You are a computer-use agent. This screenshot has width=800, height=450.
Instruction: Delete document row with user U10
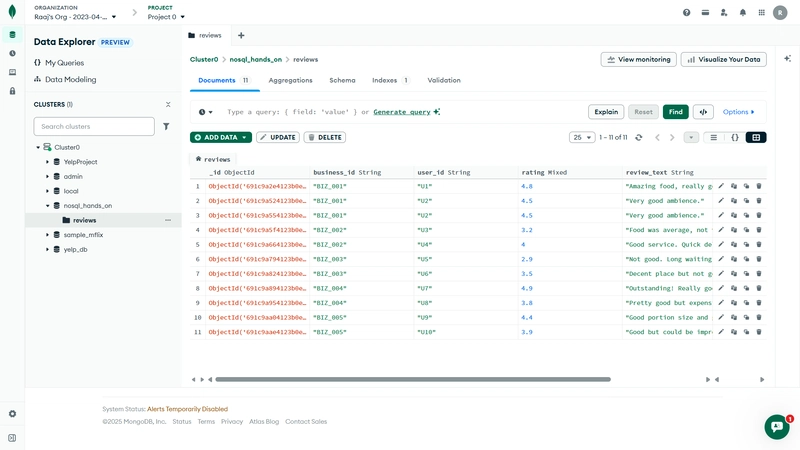tap(759, 332)
